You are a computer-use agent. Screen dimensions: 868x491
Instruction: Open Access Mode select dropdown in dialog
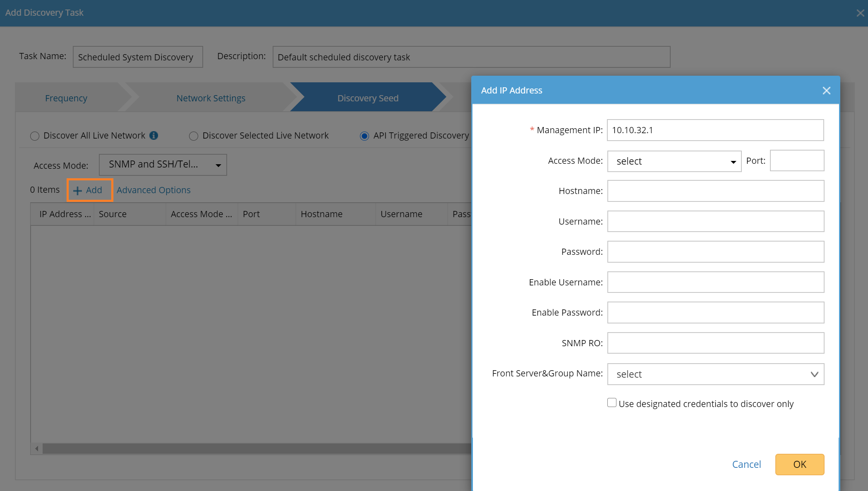click(674, 161)
